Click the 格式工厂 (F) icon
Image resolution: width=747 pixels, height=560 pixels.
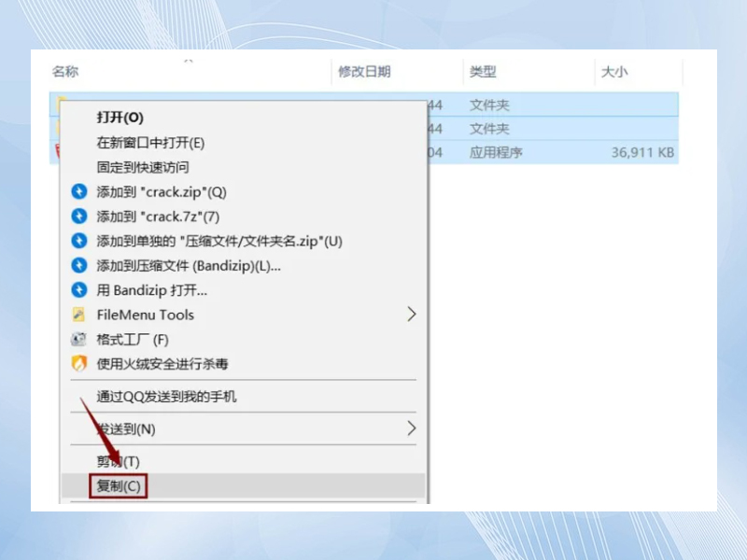point(78,340)
